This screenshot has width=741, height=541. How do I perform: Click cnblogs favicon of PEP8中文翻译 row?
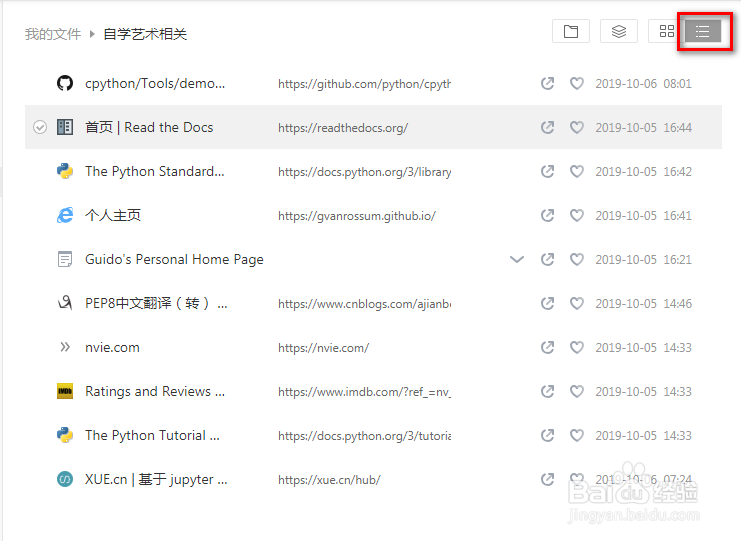tap(65, 303)
